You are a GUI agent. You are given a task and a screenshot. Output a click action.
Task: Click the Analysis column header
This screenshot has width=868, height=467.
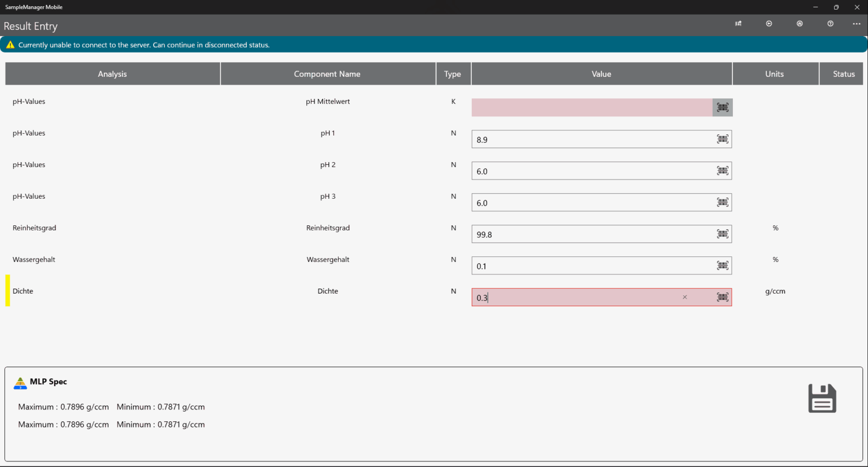tap(112, 73)
